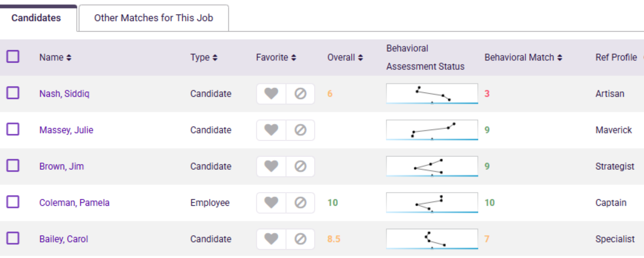Image resolution: width=644 pixels, height=258 pixels.
Task: Open the Other Matches for This Job tab
Action: (153, 17)
